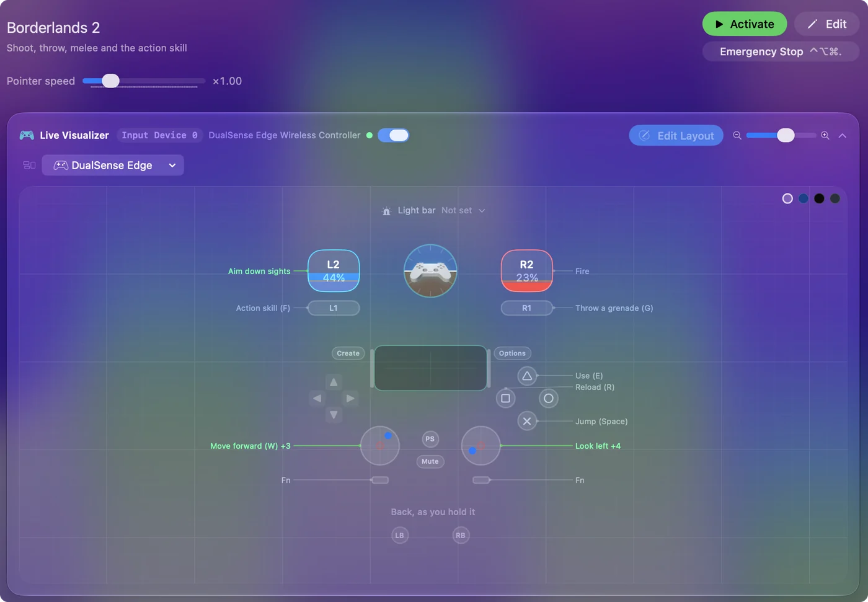Screen dimensions: 868x602
Task: Click the controller gyro center icon
Action: (430, 271)
